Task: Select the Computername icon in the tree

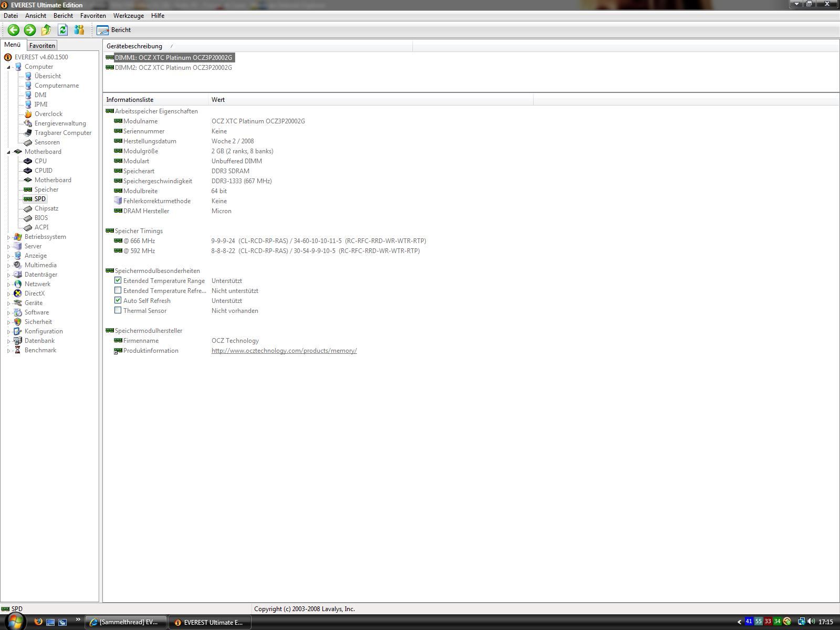Action: pyautogui.click(x=28, y=86)
